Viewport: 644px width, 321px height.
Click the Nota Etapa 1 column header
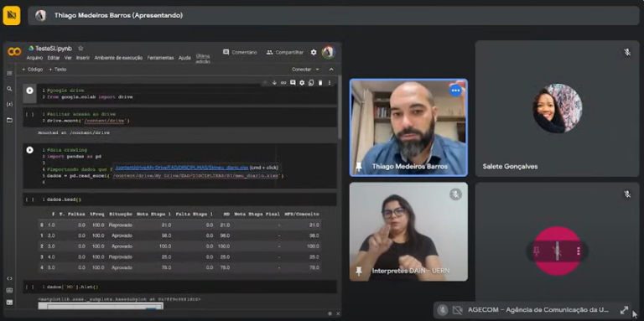click(x=154, y=214)
